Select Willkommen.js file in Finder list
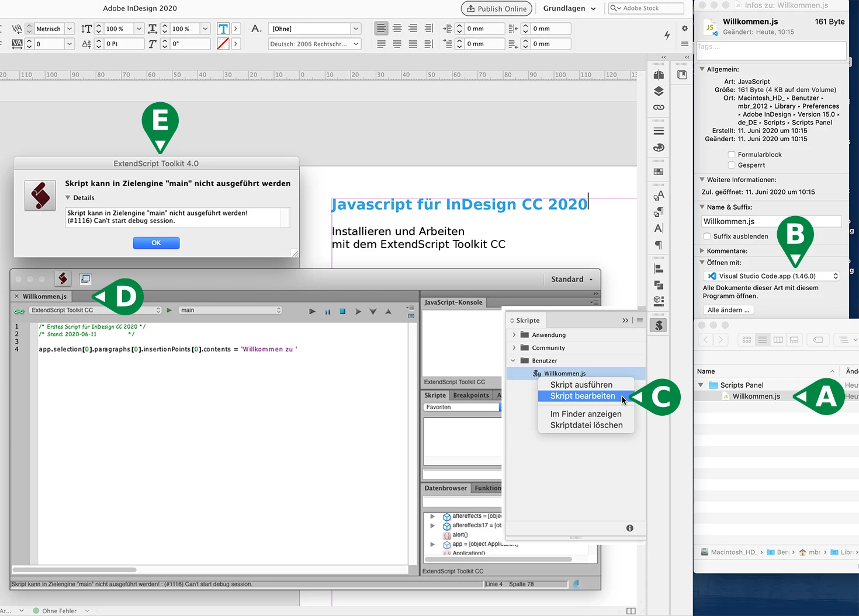 756,396
